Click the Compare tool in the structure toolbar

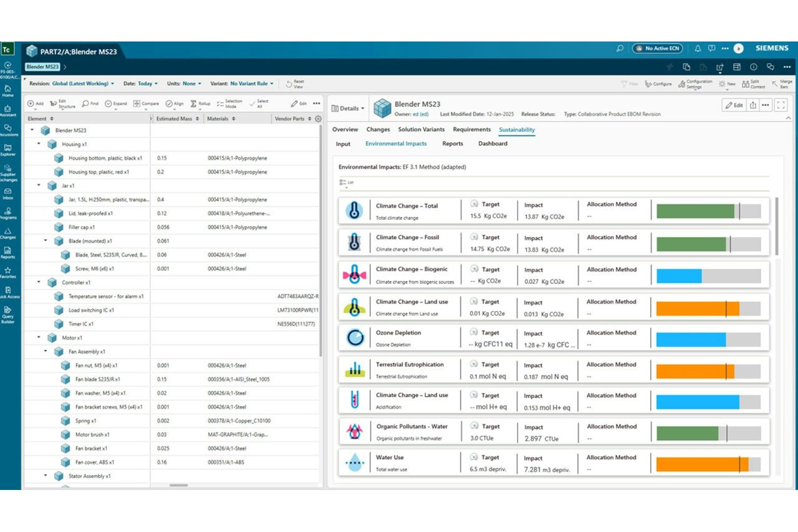pos(146,103)
